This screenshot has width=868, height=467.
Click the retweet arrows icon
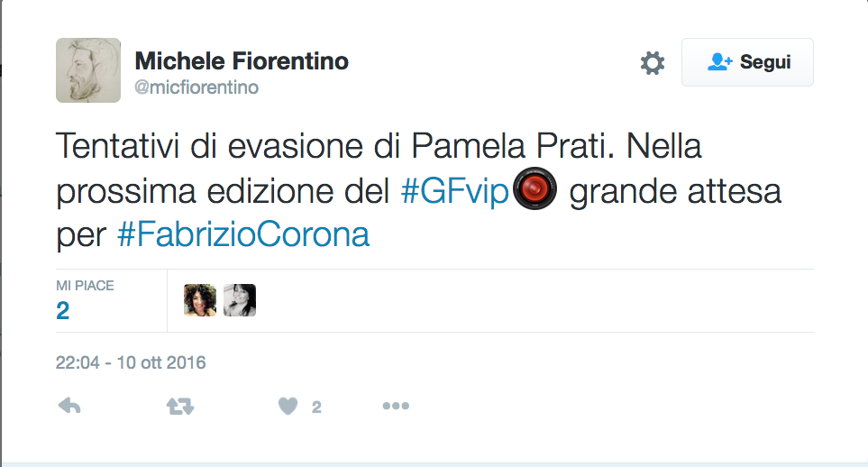179,407
